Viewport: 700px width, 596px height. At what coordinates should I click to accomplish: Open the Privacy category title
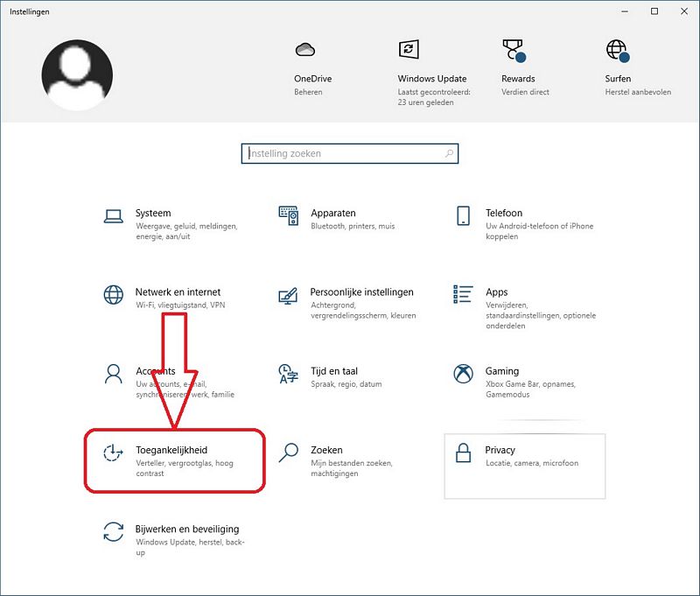[x=500, y=450]
